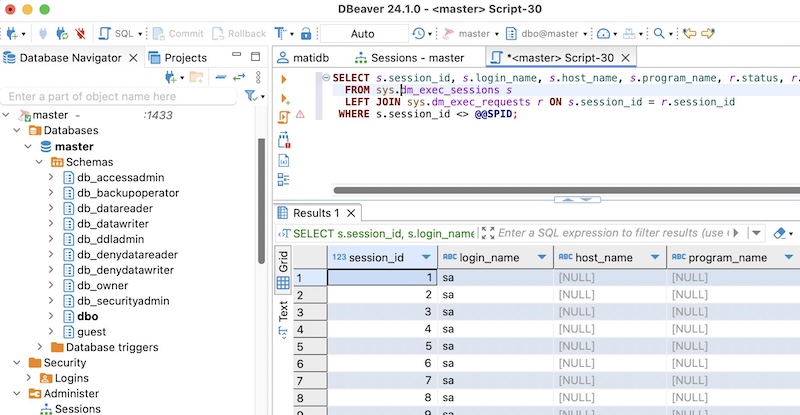Click the Reconnect icon in toolbar
The width and height of the screenshot is (800, 415).
pyautogui.click(x=62, y=34)
